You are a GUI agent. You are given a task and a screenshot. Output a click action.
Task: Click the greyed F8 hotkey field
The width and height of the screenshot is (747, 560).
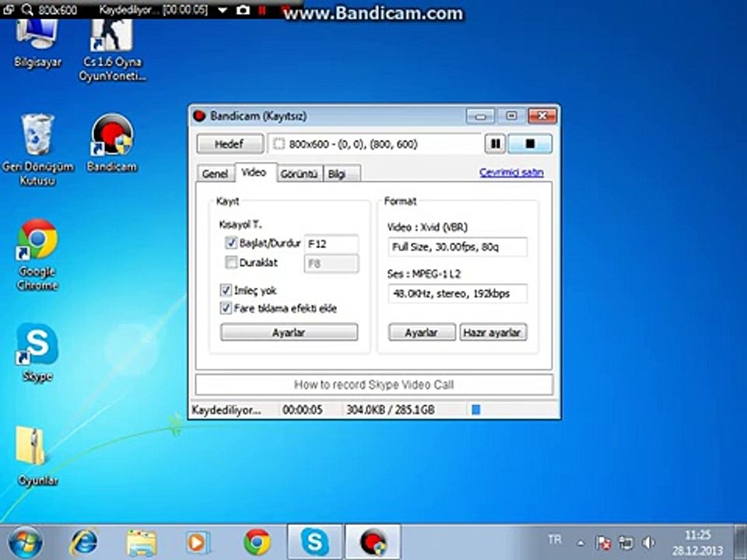pyautogui.click(x=331, y=264)
